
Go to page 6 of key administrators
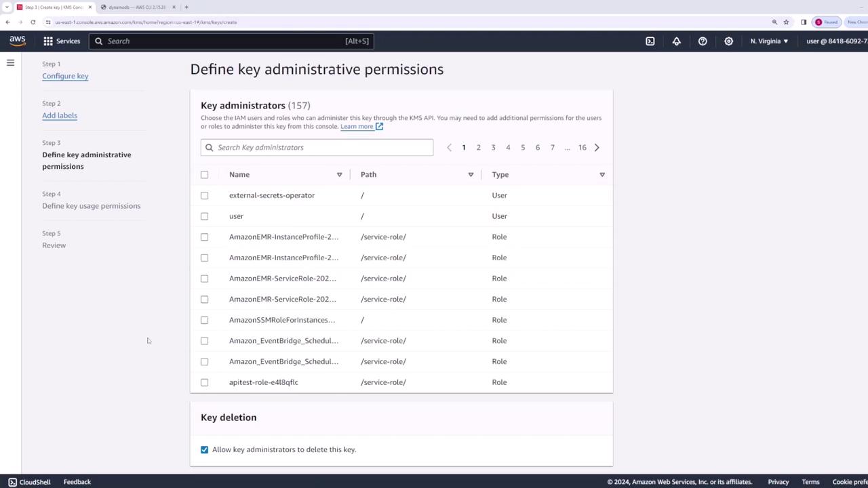point(538,147)
